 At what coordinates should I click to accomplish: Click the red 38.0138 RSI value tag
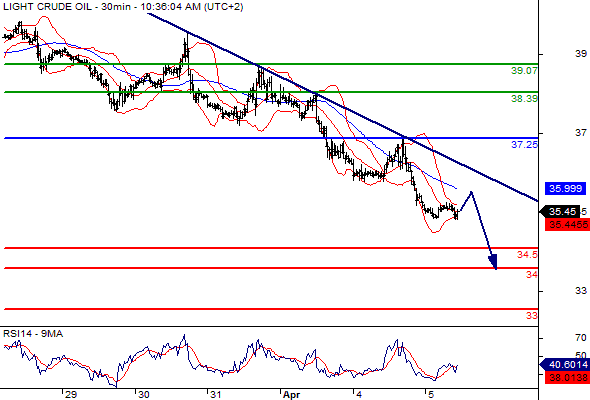pyautogui.click(x=567, y=377)
